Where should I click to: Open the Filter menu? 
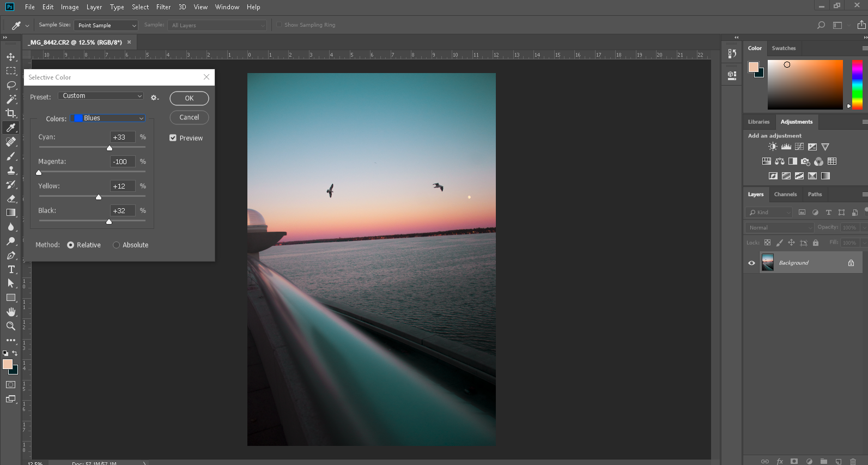click(163, 7)
